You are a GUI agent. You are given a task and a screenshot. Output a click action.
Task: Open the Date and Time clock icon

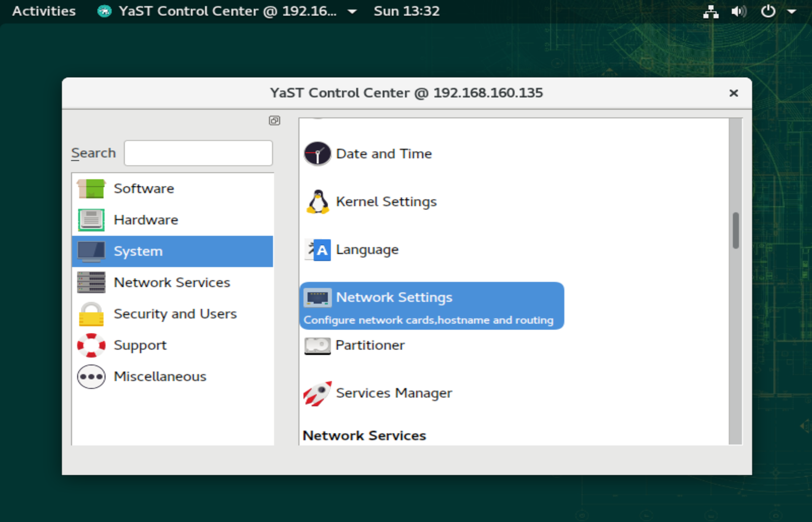pos(317,154)
